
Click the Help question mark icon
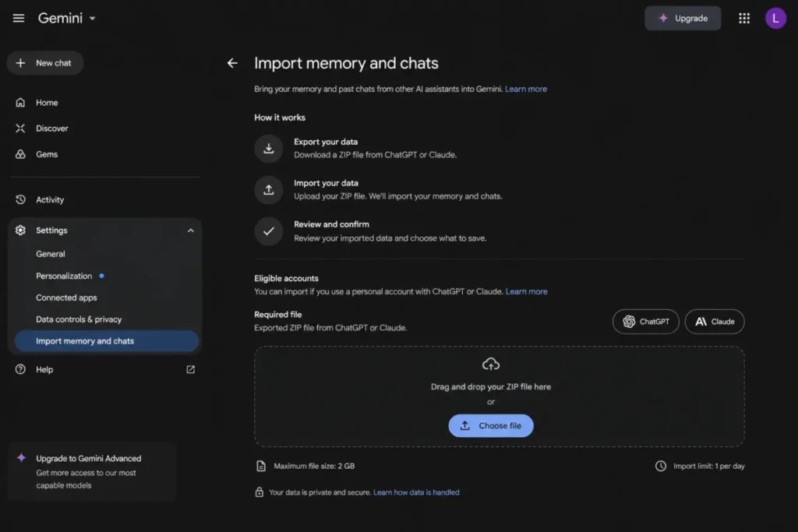click(x=20, y=370)
